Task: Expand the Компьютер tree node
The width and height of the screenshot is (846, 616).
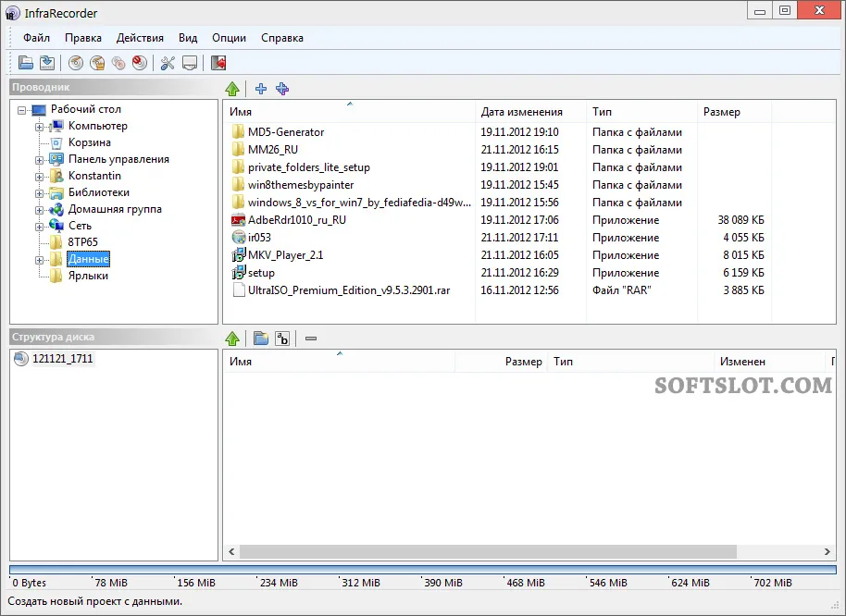Action: pos(39,128)
